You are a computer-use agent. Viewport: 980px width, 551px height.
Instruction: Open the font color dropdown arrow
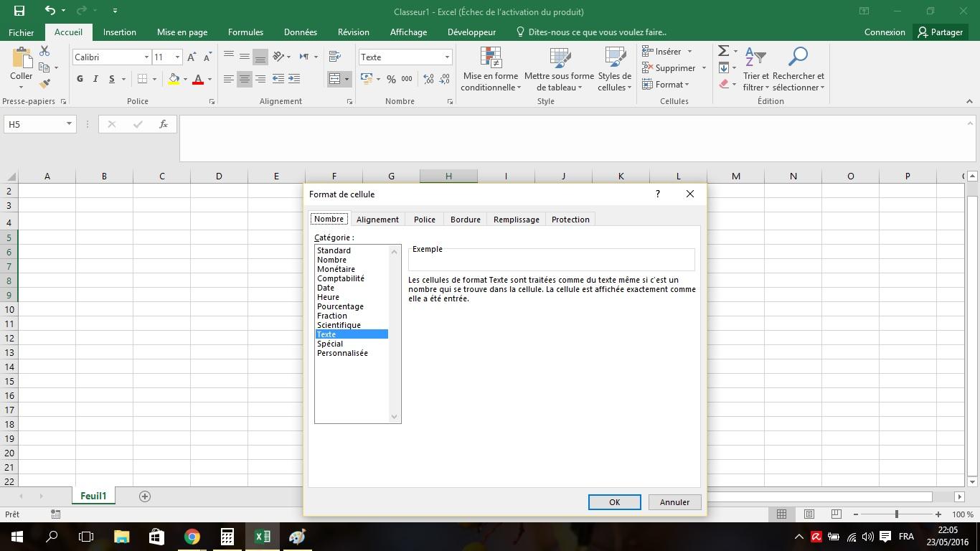209,79
